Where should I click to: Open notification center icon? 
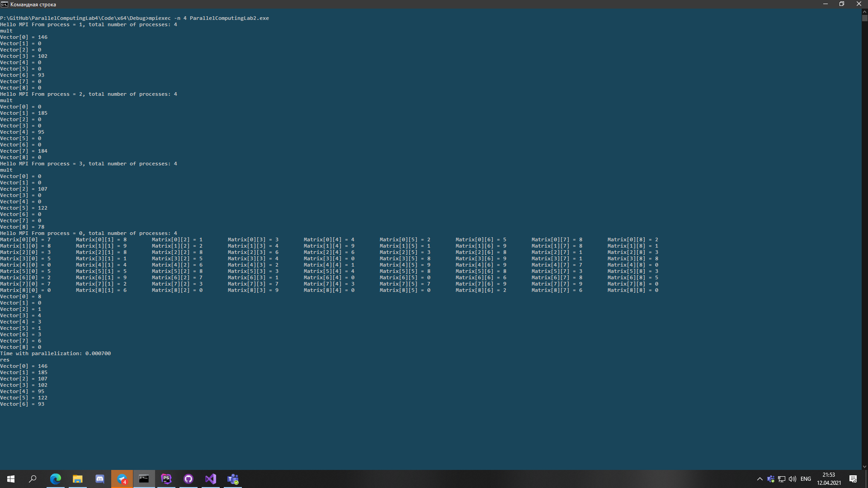[853, 479]
